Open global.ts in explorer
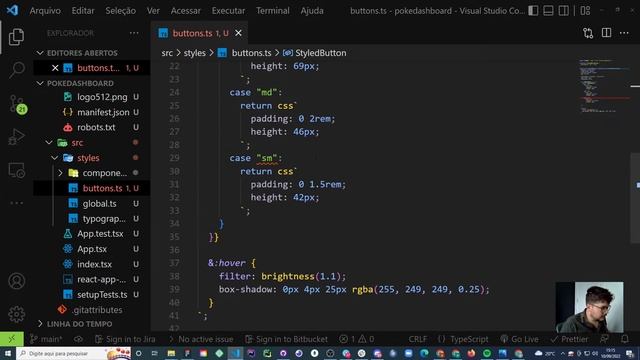The width and height of the screenshot is (640, 360). (99, 204)
